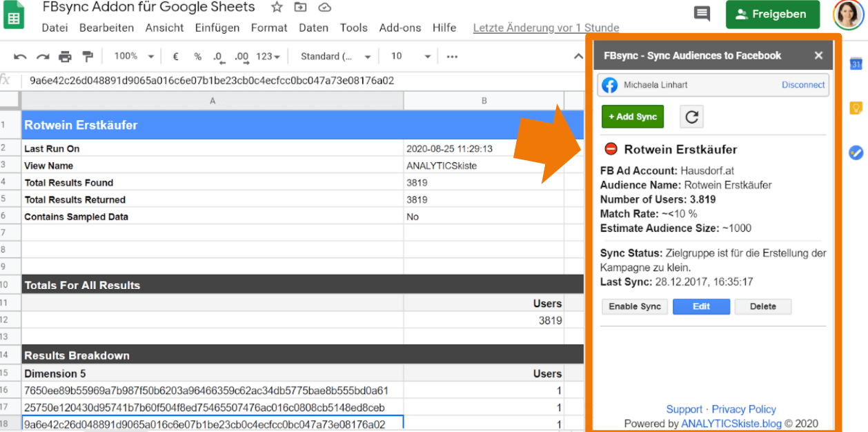Click the green Add Sync button
The width and height of the screenshot is (868, 432).
[x=632, y=117]
